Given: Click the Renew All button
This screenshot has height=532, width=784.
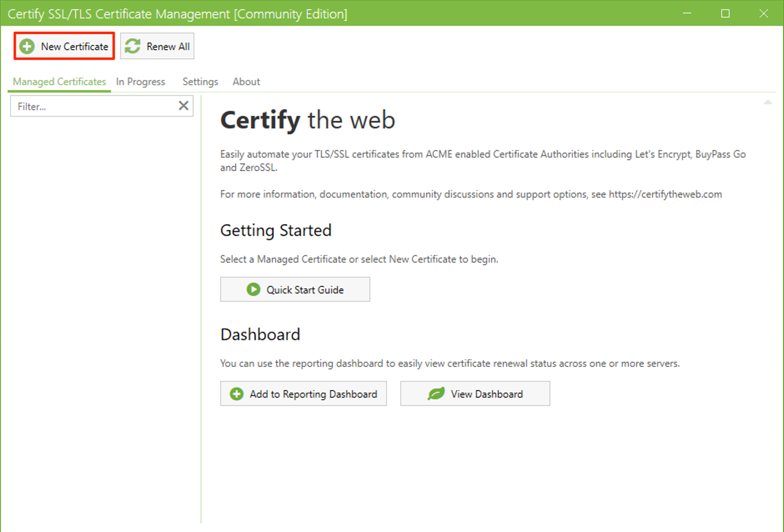Looking at the screenshot, I should [157, 46].
